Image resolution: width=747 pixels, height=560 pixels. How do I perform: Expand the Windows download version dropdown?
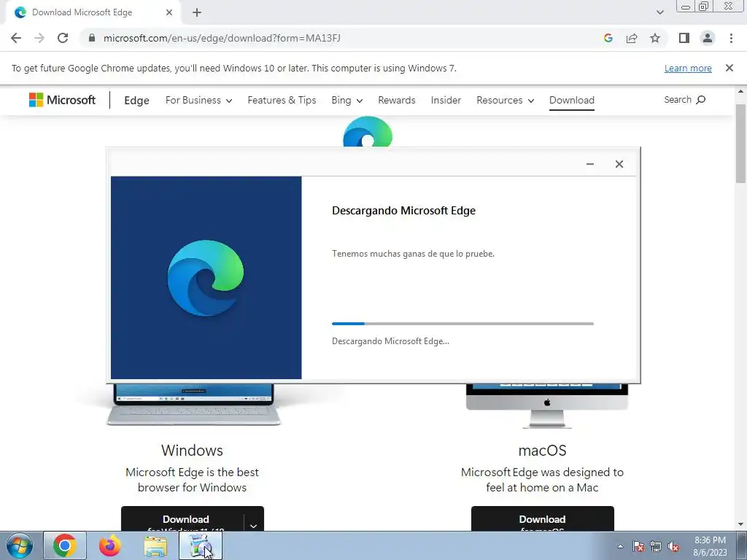pos(253,525)
